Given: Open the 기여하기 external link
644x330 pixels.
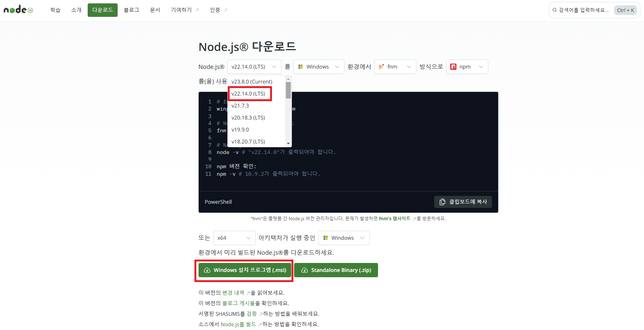Looking at the screenshot, I should tap(185, 10).
